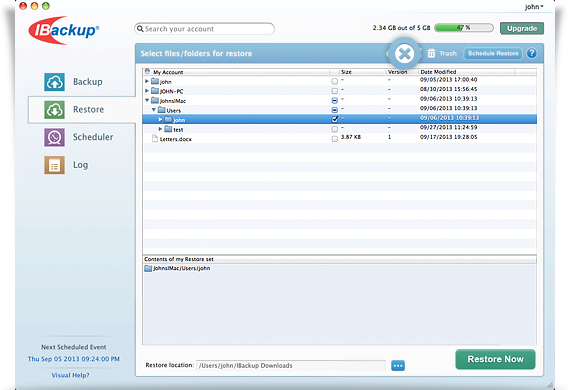570x390 pixels.
Task: Click folder icon beside JohnsIMac/Users/john in restore set
Action: coord(148,268)
